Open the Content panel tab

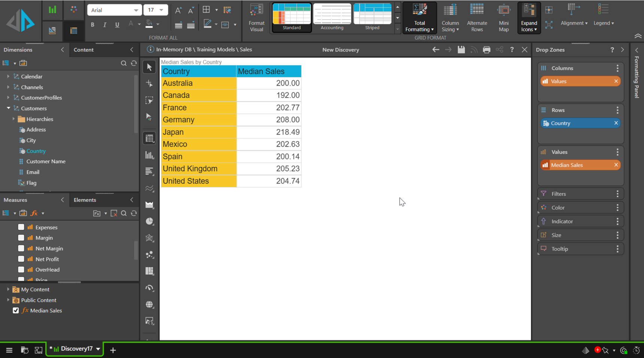click(x=84, y=50)
